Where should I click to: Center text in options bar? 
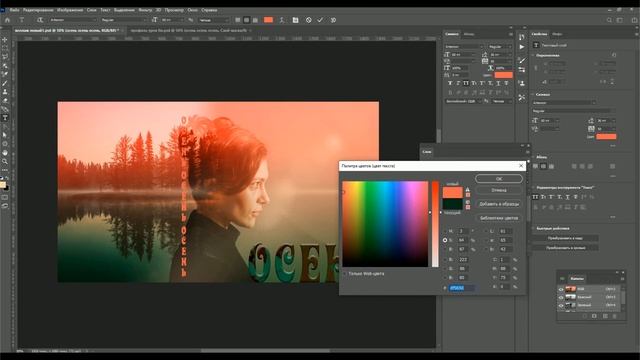pos(247,20)
